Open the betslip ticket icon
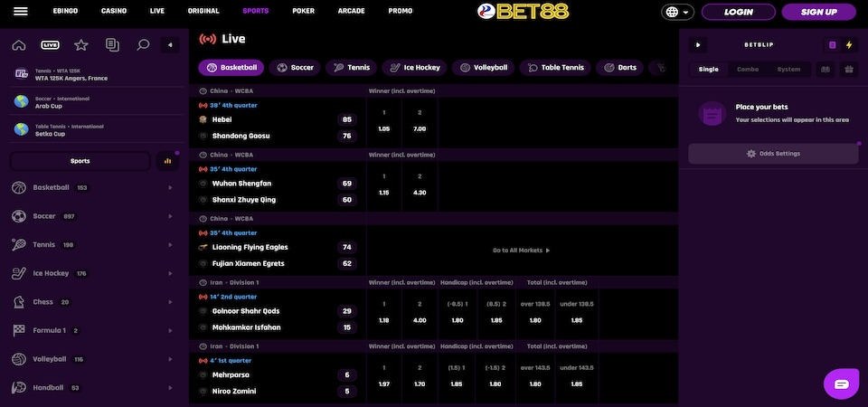The image size is (868, 407). 826,70
